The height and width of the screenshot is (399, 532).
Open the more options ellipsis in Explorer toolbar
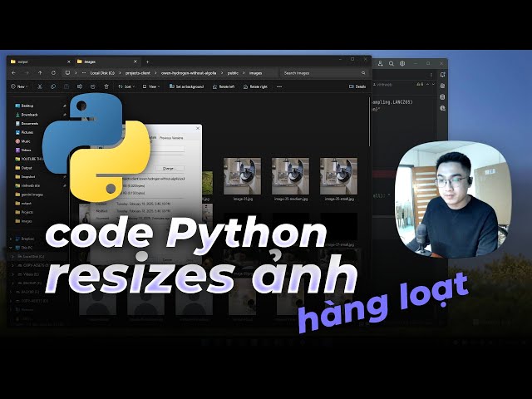(x=279, y=86)
